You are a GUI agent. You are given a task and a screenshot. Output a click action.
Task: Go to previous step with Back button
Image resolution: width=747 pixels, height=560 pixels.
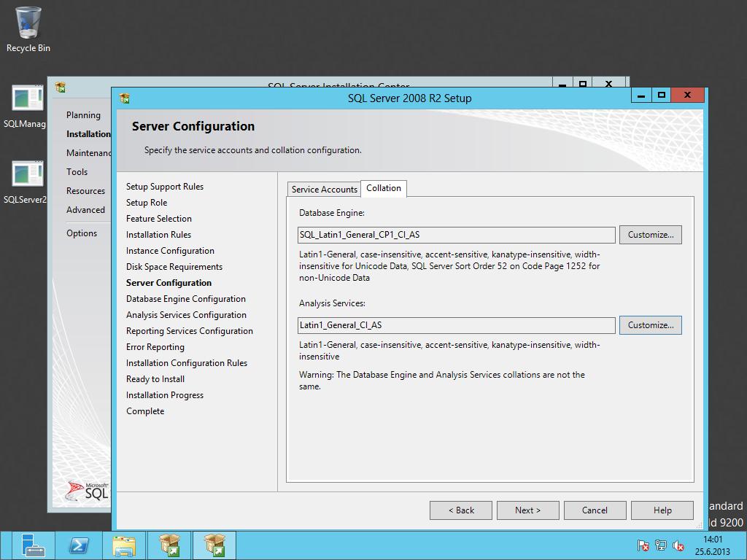coord(461,510)
